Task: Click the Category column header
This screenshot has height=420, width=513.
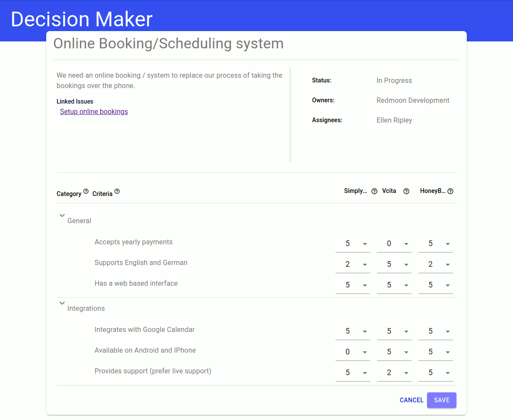Action: pos(69,194)
